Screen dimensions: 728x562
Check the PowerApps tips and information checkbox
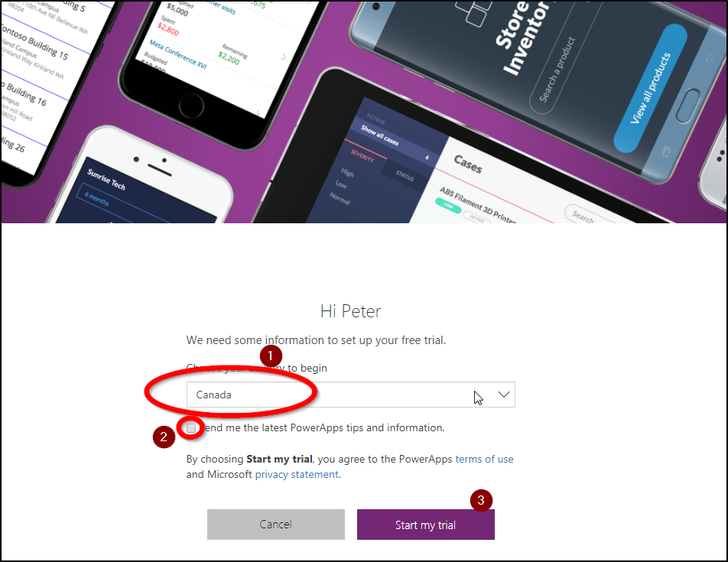pos(191,428)
